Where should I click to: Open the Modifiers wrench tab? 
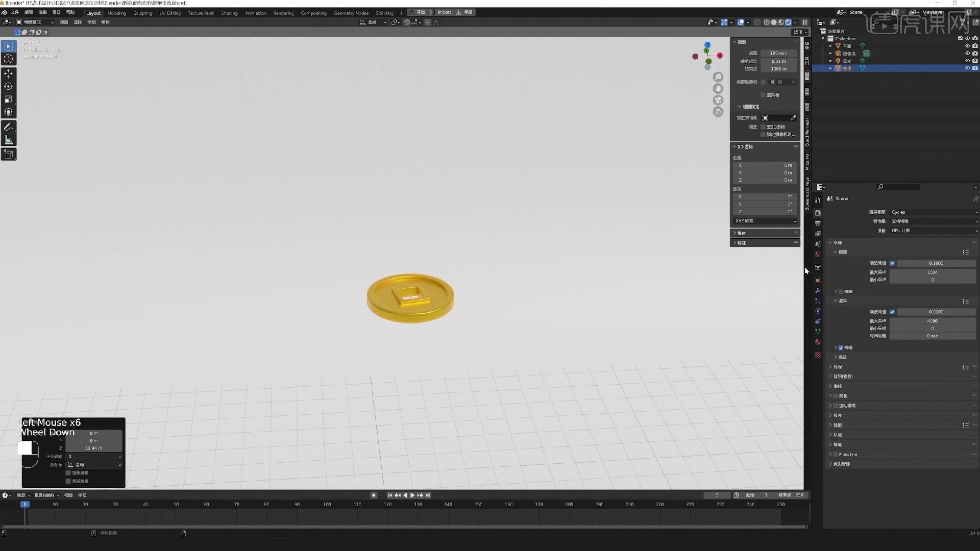[818, 291]
